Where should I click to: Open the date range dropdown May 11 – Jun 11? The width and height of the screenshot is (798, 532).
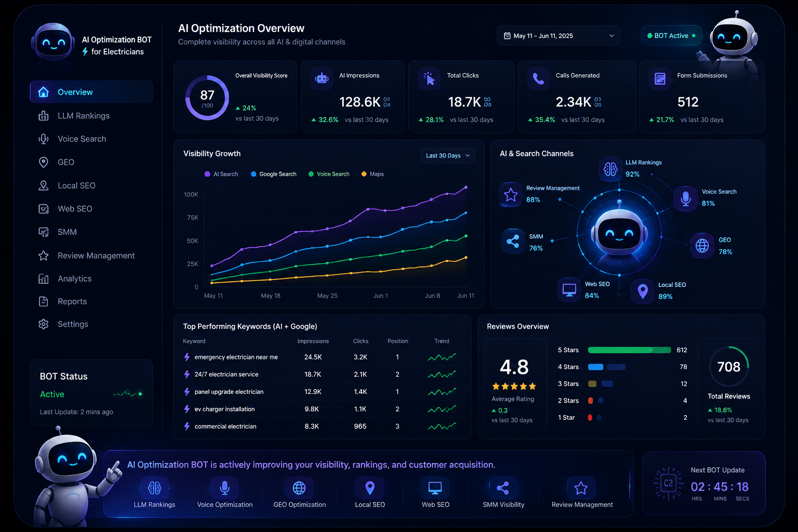point(558,36)
